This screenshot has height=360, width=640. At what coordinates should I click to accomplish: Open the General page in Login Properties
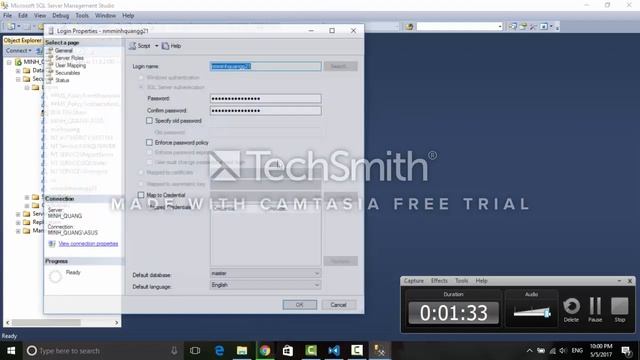pyautogui.click(x=64, y=51)
